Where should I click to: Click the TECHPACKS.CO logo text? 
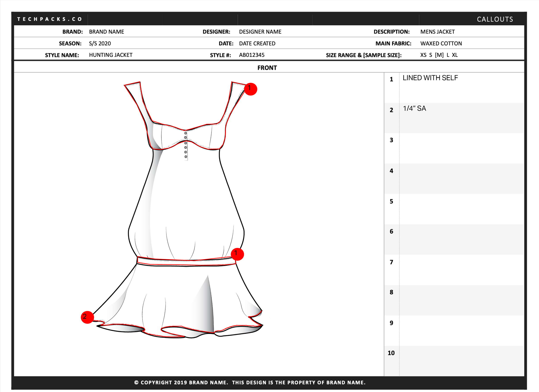tap(49, 19)
